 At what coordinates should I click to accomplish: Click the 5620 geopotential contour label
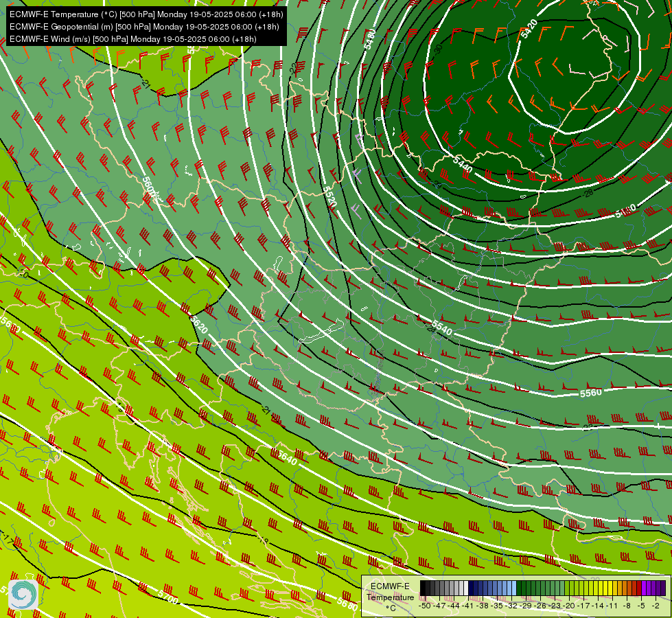pos(199,325)
